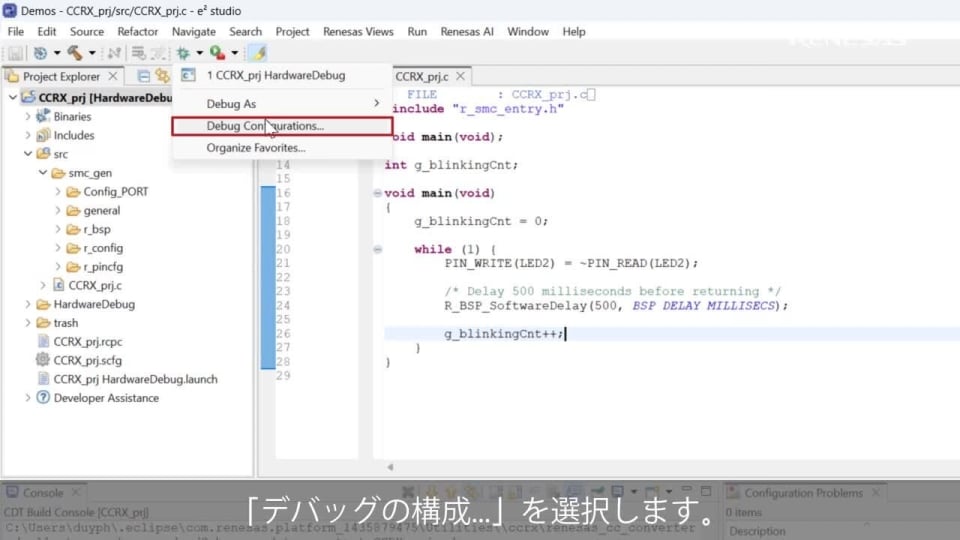Click the Run with red toolbox icon
Viewport: 960px width, 540px height.
click(217, 53)
